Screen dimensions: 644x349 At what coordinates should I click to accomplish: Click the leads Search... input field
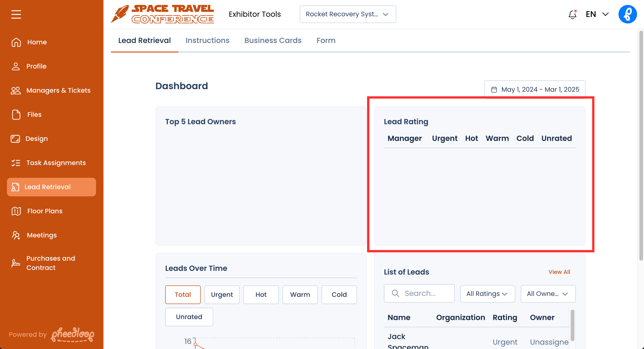pyautogui.click(x=419, y=293)
